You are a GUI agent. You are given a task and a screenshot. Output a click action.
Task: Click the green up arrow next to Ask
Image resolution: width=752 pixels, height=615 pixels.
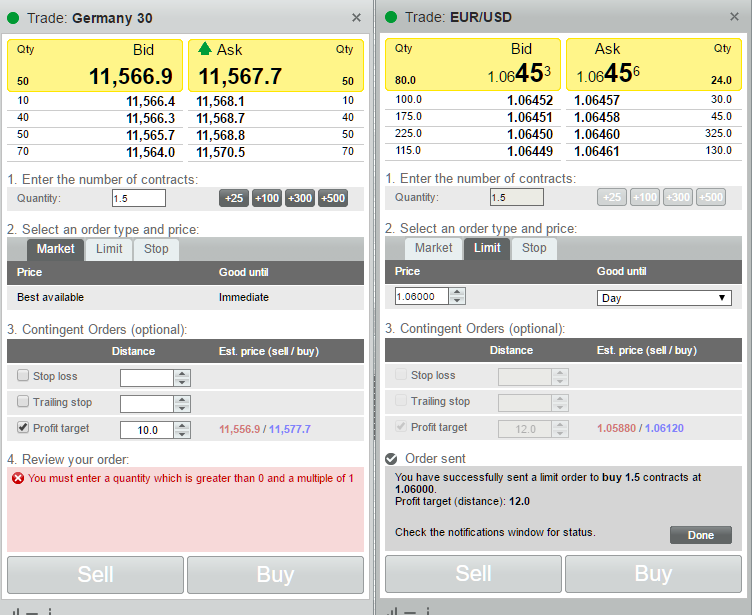tap(205, 48)
